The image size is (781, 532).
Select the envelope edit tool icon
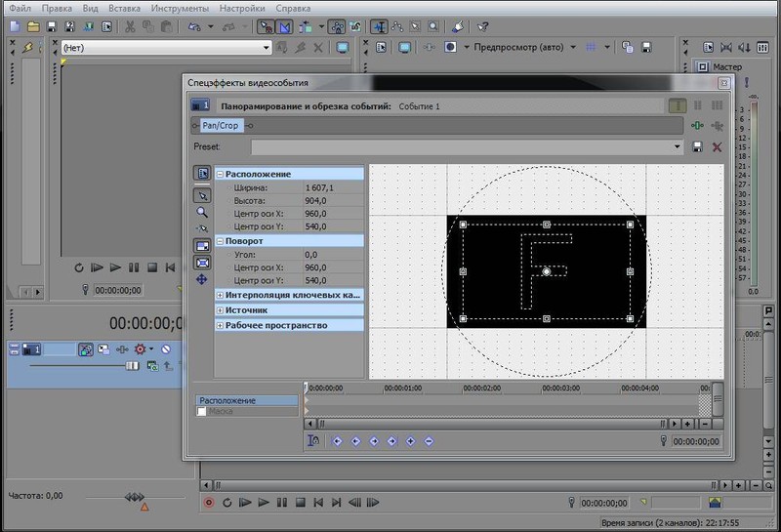(397, 27)
